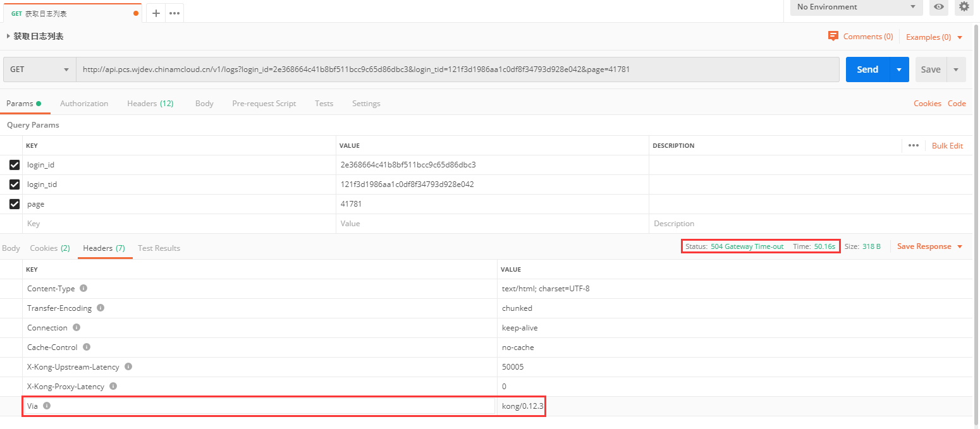Click the blue Send button
This screenshot has height=429, width=980.
[867, 69]
